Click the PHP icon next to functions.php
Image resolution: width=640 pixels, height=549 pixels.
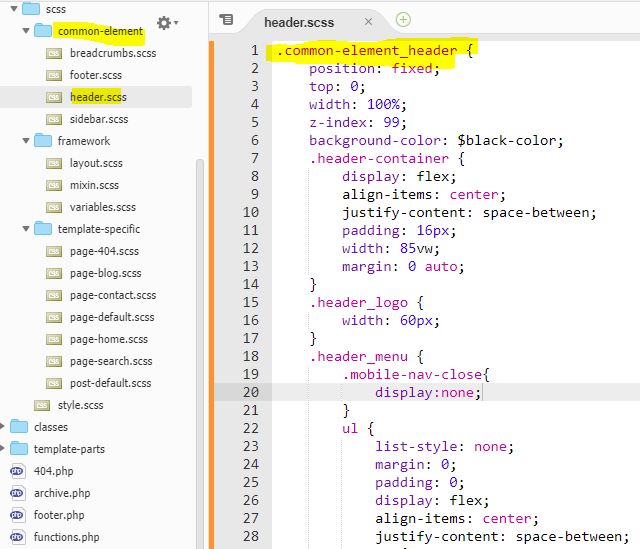pos(17,537)
